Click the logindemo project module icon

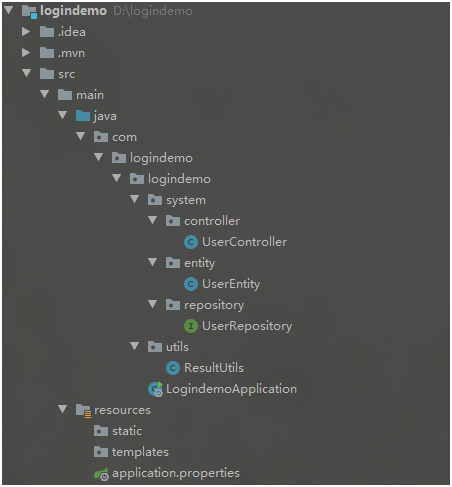click(x=29, y=11)
